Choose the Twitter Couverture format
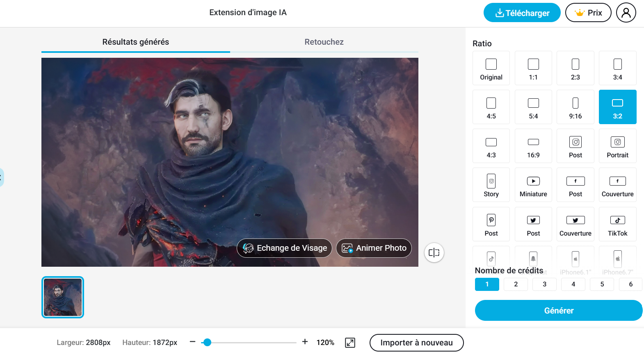The image size is (644, 354). 575,224
